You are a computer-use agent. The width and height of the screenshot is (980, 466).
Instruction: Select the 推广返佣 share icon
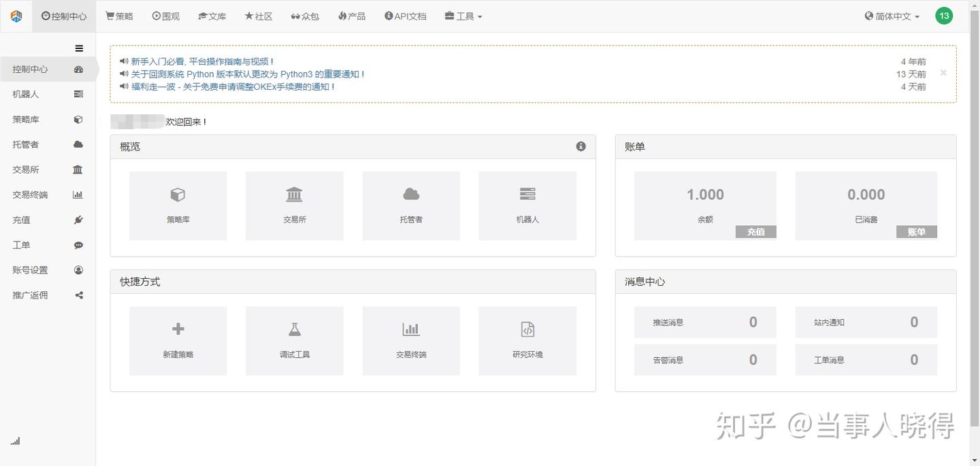[78, 295]
